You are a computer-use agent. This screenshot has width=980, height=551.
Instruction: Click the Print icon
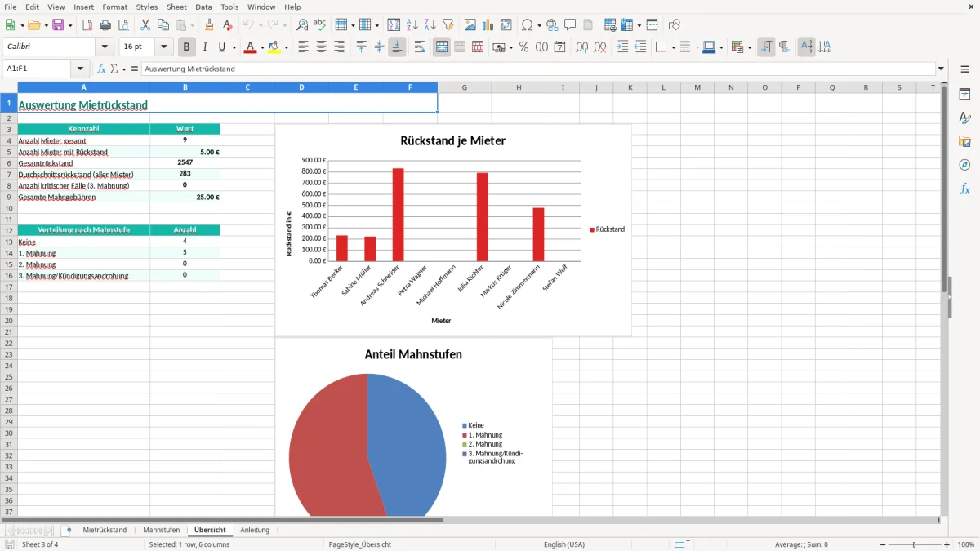[x=105, y=25]
